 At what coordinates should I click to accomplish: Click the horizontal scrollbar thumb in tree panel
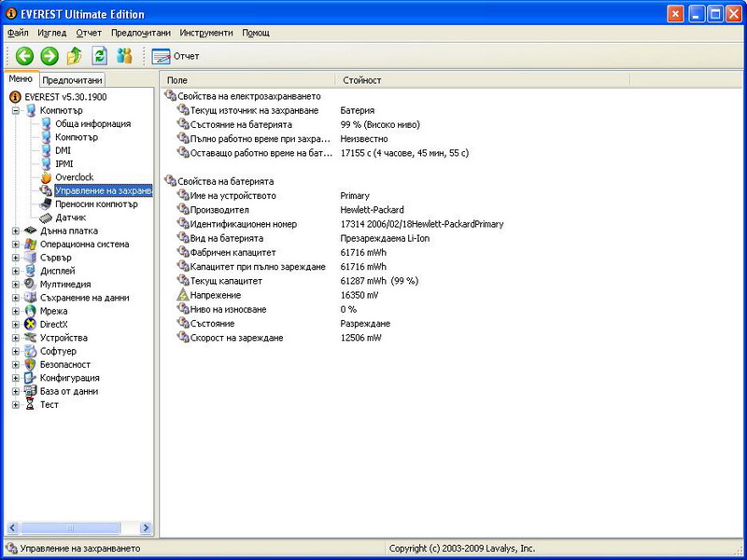click(x=70, y=527)
